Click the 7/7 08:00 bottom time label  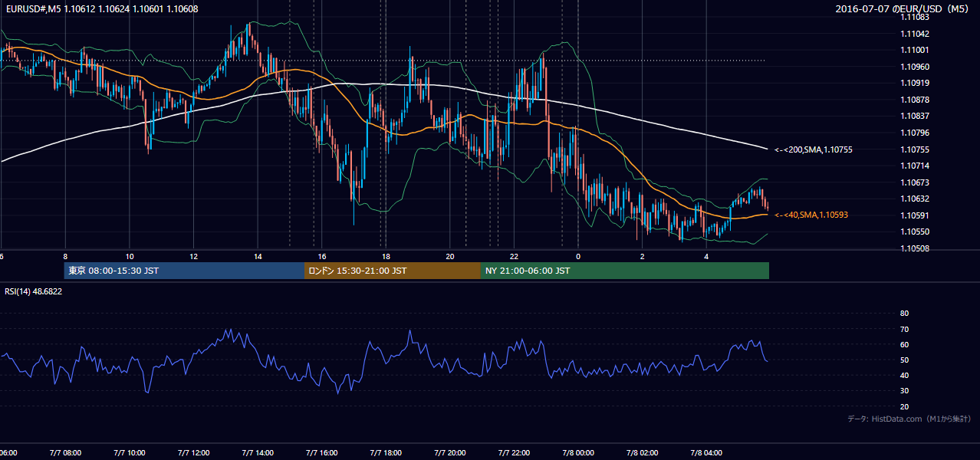(65, 453)
